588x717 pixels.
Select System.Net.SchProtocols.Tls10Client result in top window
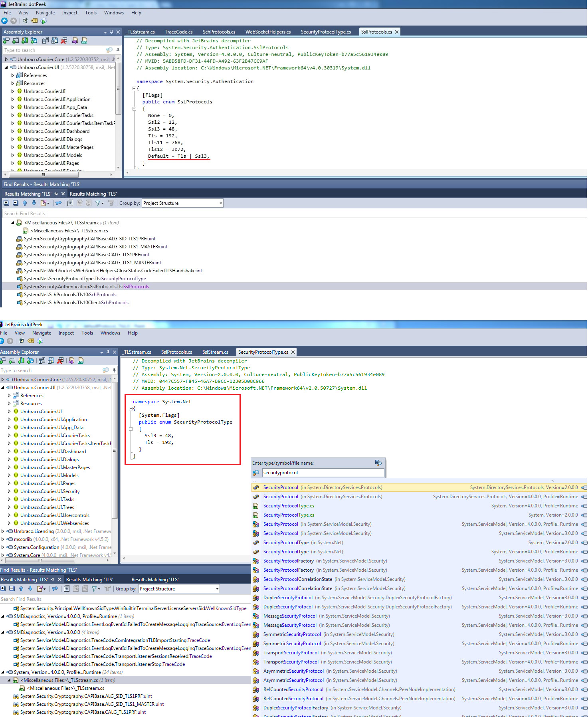(76, 303)
